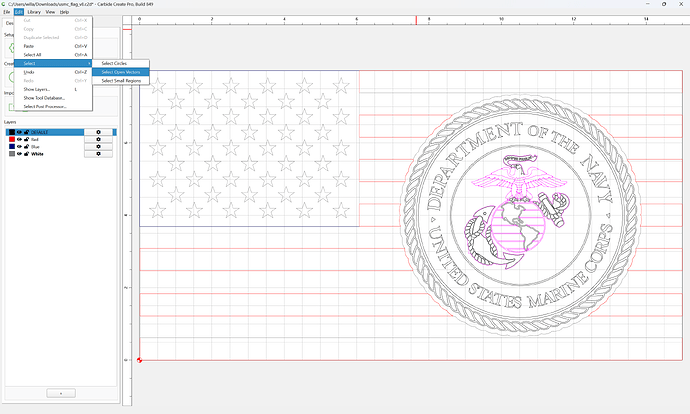Choose Select Circles in submenu
Viewport: 690px width, 414px height.
(121, 63)
